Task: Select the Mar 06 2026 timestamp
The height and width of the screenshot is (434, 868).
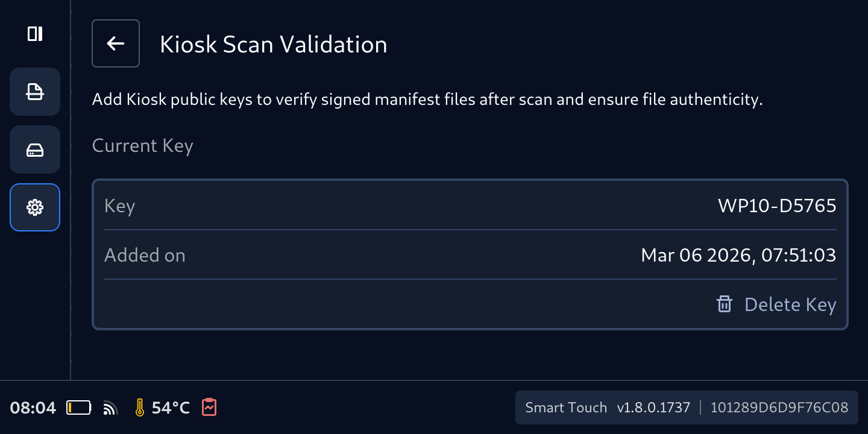Action: (x=738, y=255)
